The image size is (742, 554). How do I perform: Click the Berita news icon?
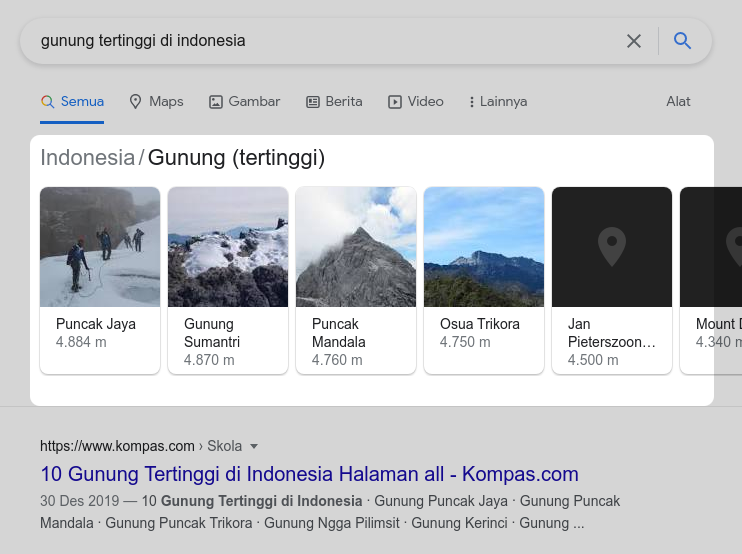click(x=313, y=101)
